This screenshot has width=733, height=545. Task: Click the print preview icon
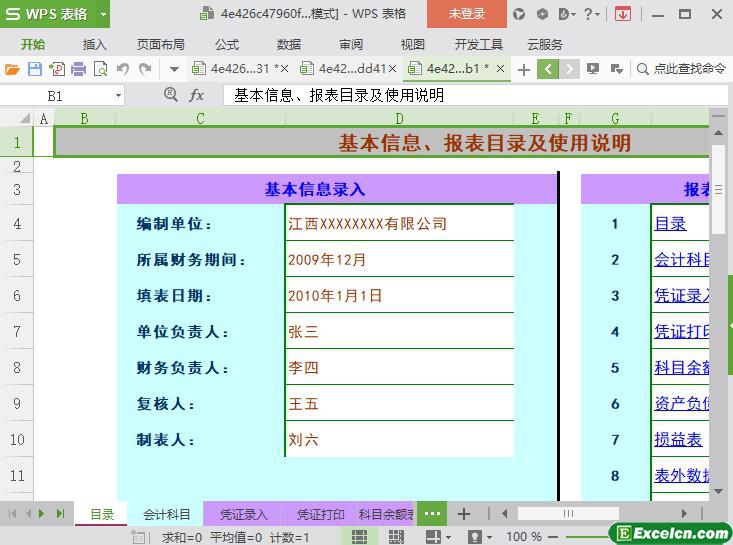(x=100, y=69)
